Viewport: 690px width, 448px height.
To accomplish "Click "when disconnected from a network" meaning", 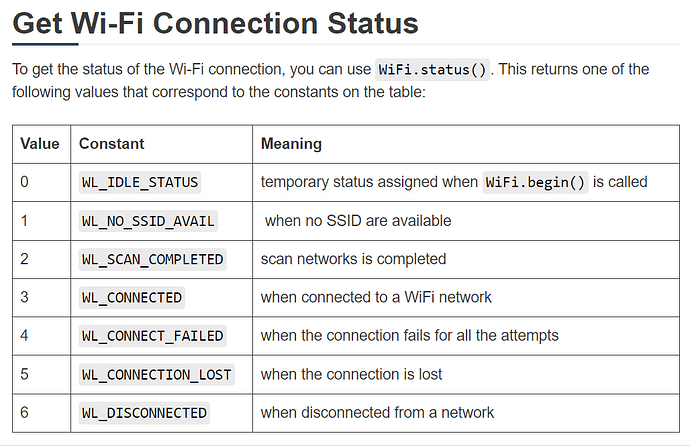I will tap(377, 413).
